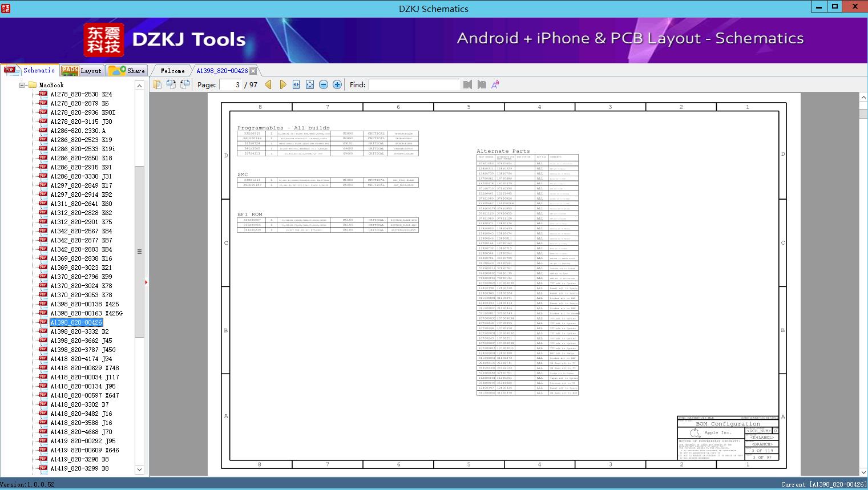This screenshot has width=868, height=490.
Task: Click the fit width icon
Action: [x=296, y=84]
